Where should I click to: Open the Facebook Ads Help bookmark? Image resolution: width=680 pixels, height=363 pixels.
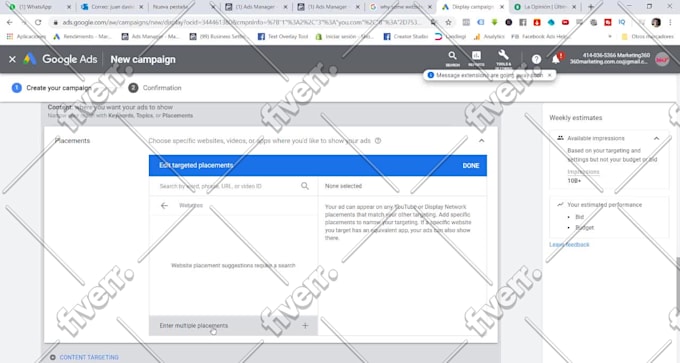click(x=540, y=37)
